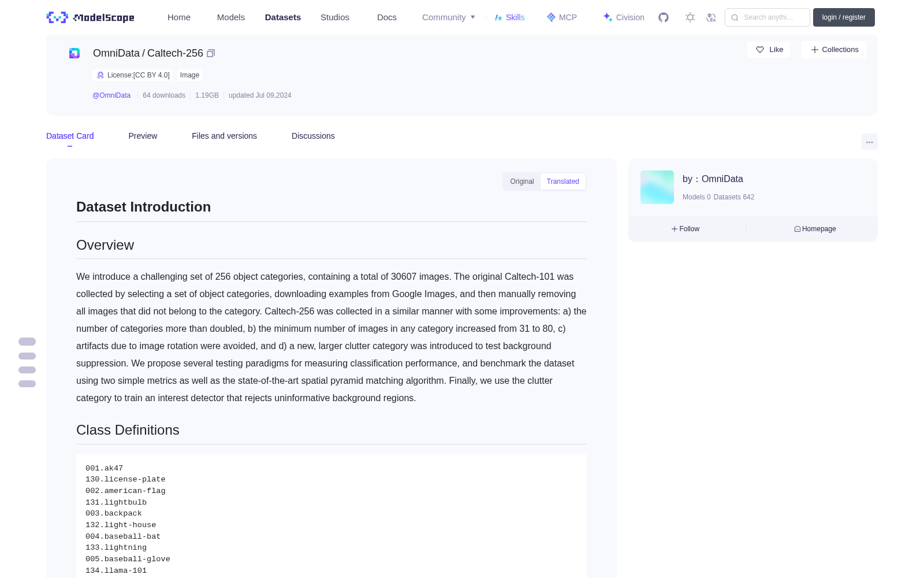Viewport: 924px width, 578px height.
Task: Add dataset to Collections
Action: click(834, 50)
